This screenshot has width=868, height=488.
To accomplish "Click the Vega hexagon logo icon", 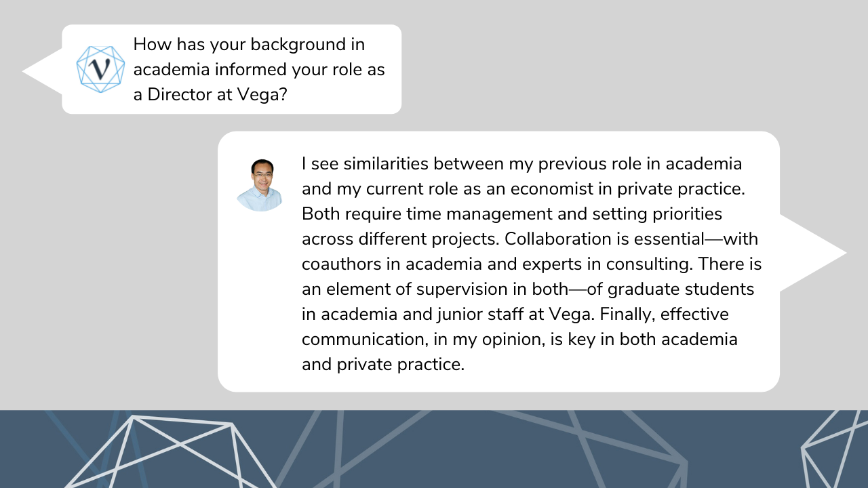I will (x=100, y=69).
